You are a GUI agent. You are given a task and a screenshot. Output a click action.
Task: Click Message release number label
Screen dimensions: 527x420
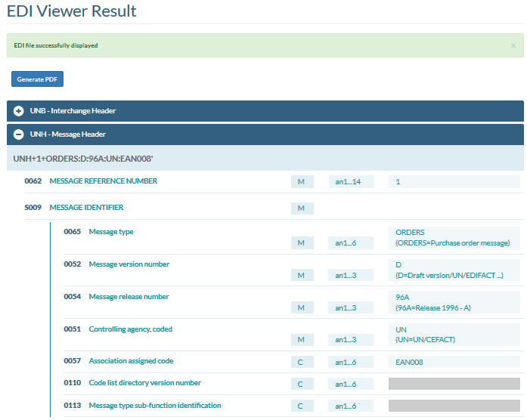pos(129,297)
